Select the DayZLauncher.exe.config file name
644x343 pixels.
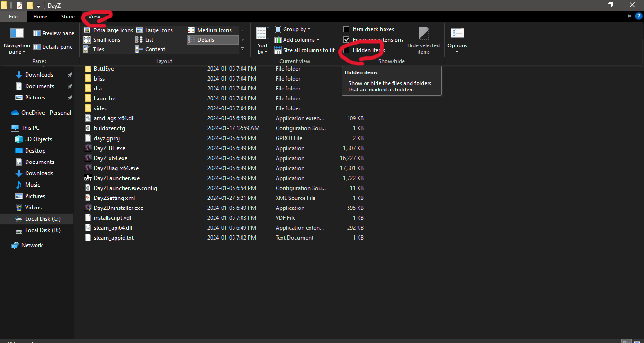coord(125,188)
